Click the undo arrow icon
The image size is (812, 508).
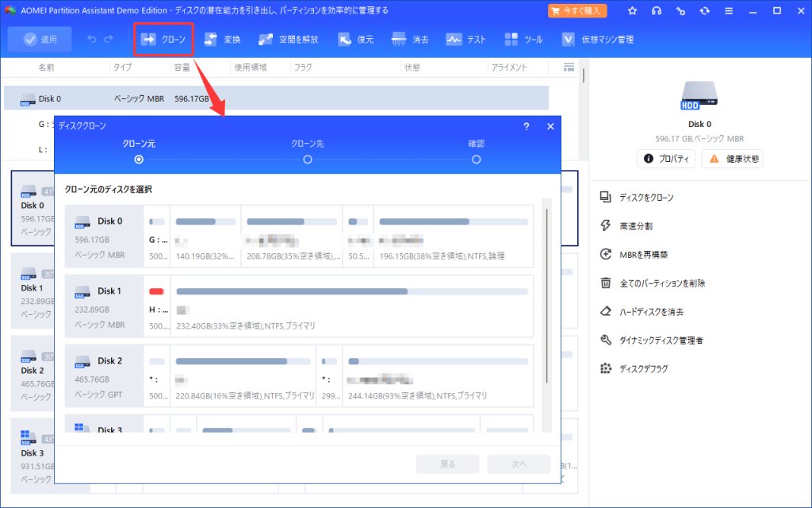click(92, 39)
